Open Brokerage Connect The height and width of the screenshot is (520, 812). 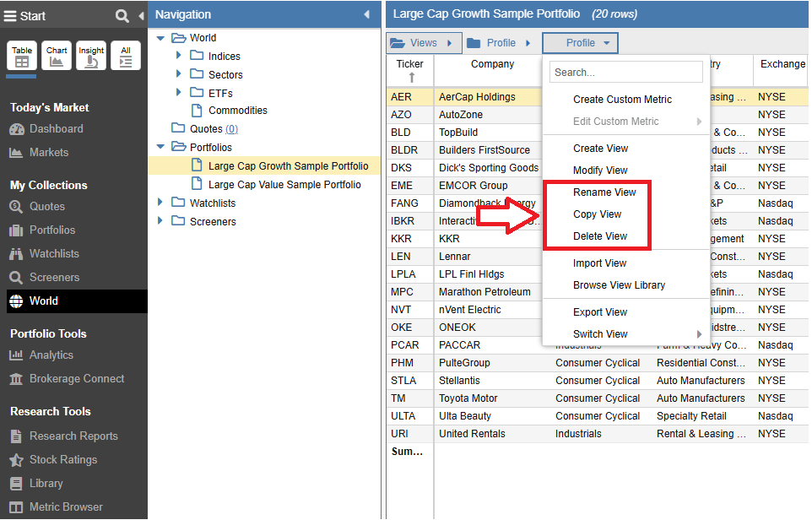click(x=67, y=379)
